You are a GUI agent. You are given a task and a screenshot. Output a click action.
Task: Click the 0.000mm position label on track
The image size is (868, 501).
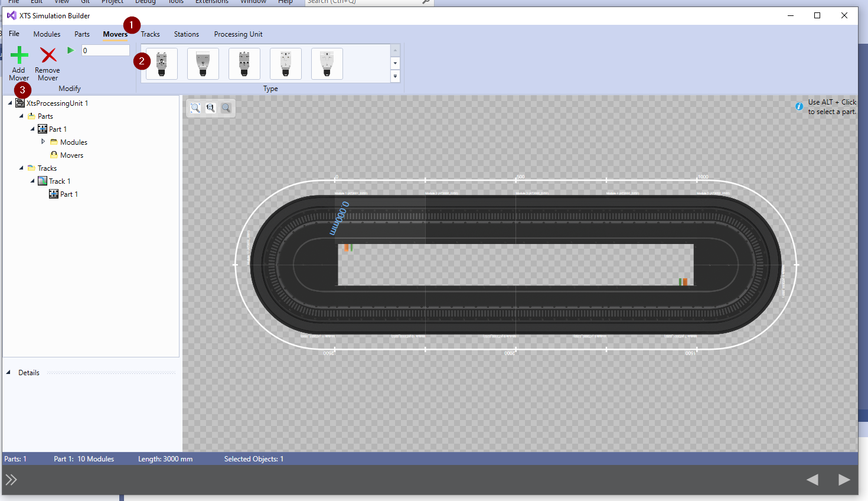(339, 219)
